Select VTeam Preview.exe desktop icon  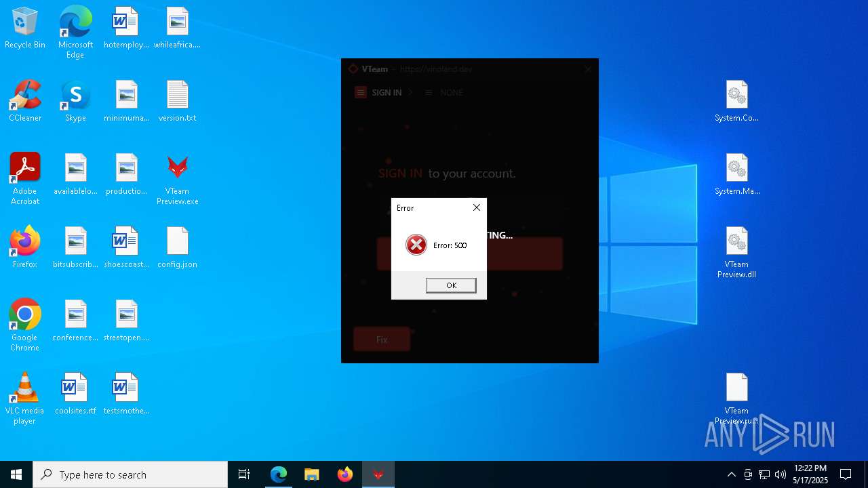(177, 179)
